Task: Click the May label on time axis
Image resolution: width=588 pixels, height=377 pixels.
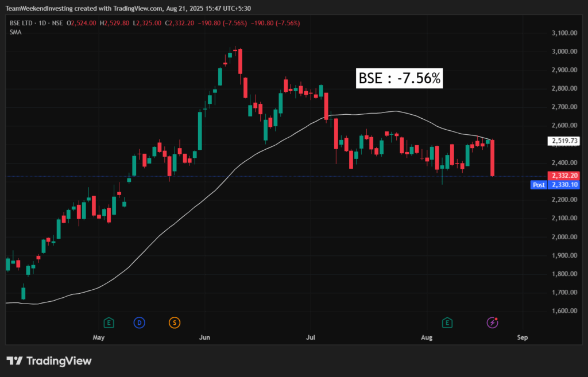Action: [99, 337]
